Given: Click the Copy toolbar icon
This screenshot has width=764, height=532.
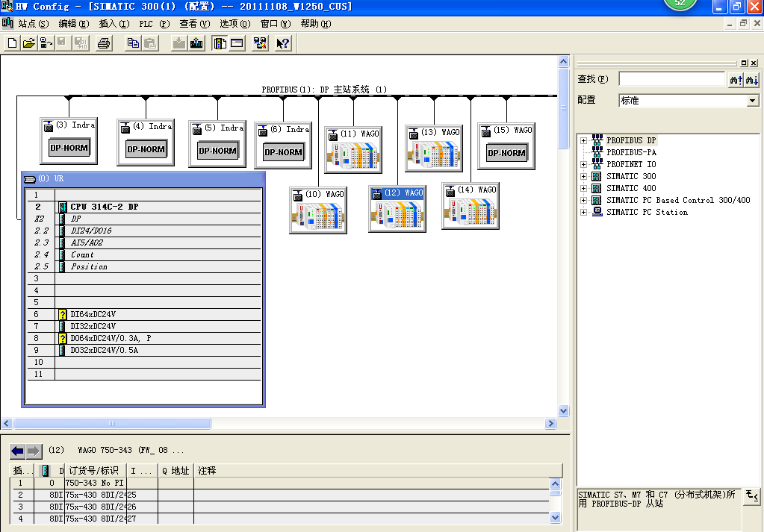Looking at the screenshot, I should [x=132, y=43].
